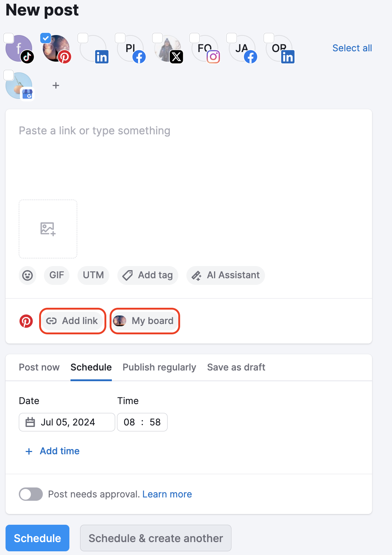Switch to the Publish regularly tab
Viewport: 392px width, 555px height.
pos(159,367)
